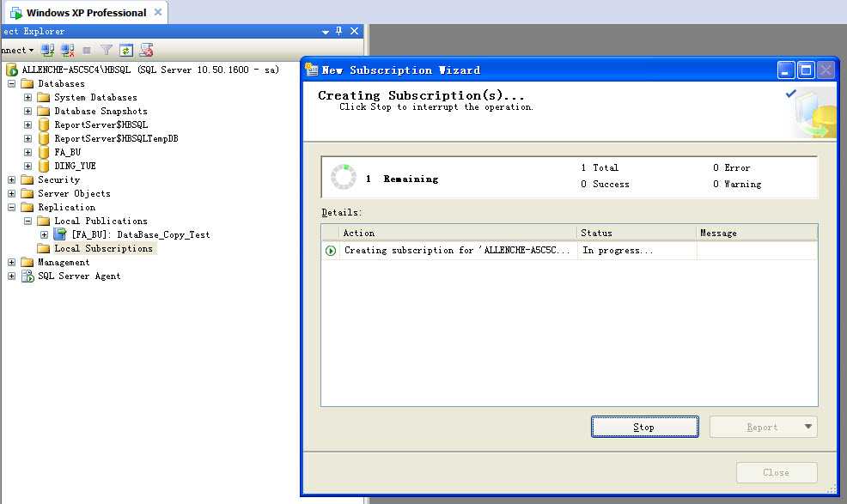Click the Close button in wizard
The width and height of the screenshot is (847, 504).
pyautogui.click(x=777, y=473)
